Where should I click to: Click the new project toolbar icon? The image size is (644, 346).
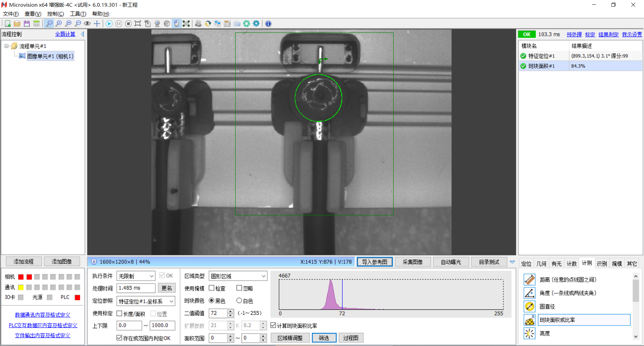(x=7, y=23)
